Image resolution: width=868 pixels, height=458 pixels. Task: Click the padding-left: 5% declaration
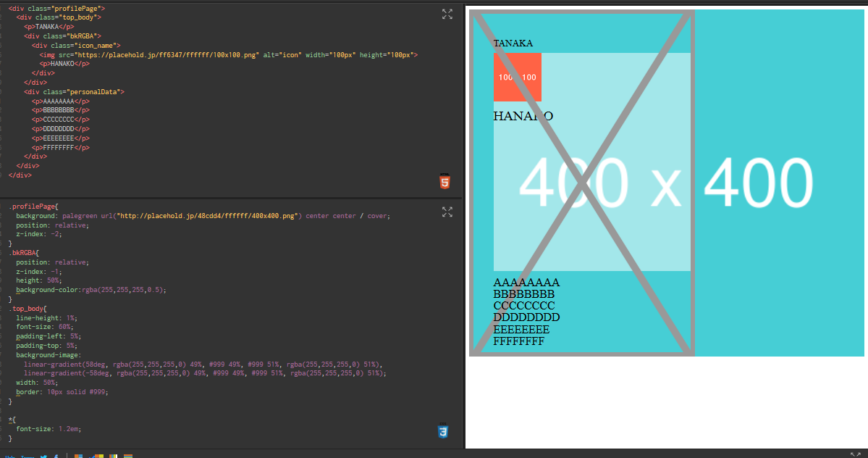pos(49,336)
